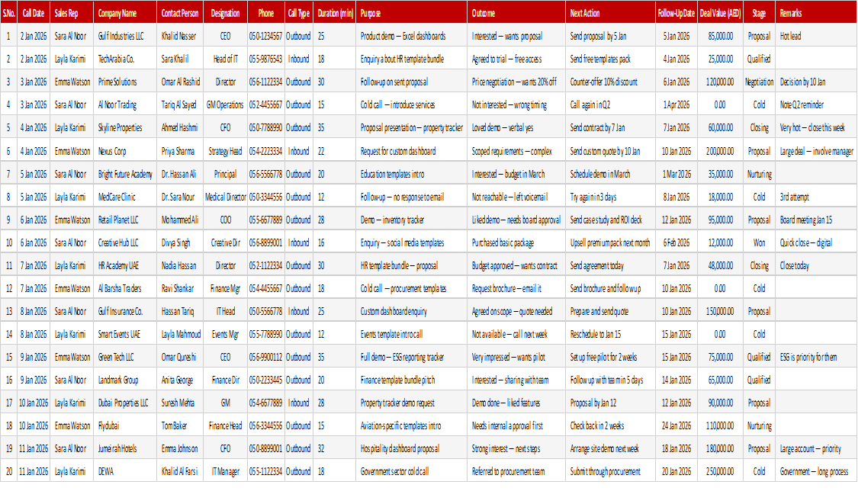The width and height of the screenshot is (858, 504).
Task: Select deal value '200,000.00'
Action: (720, 152)
